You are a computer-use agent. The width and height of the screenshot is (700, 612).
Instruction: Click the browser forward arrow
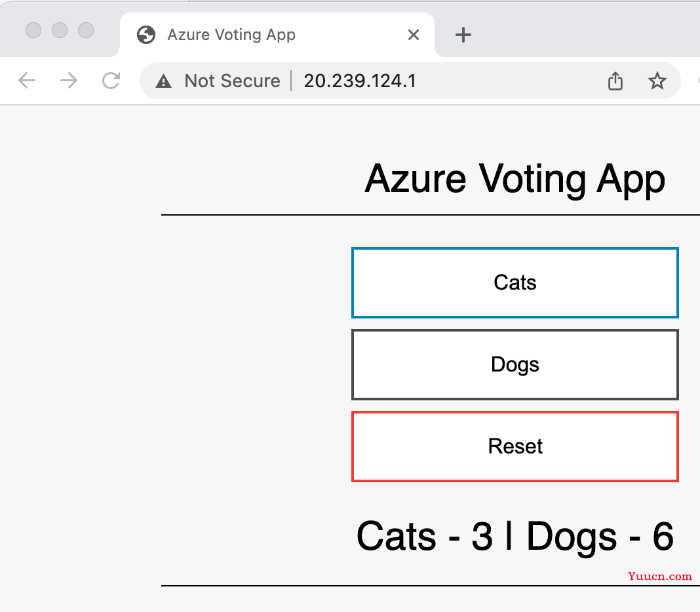[69, 81]
